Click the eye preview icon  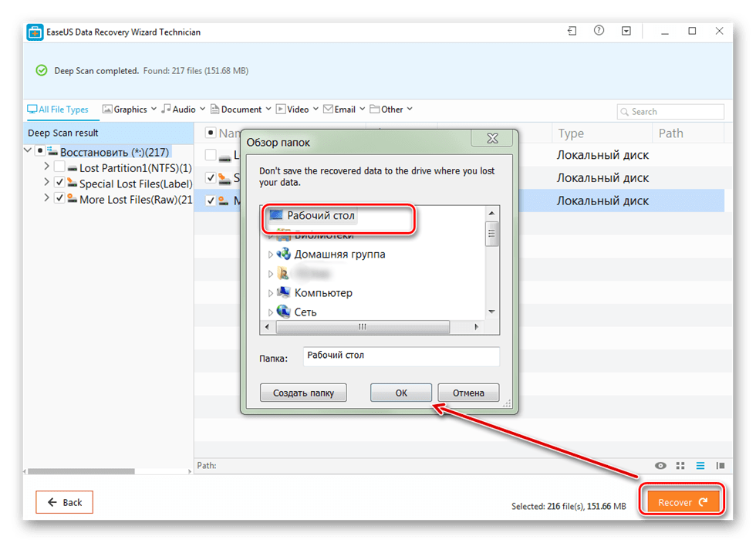point(660,465)
